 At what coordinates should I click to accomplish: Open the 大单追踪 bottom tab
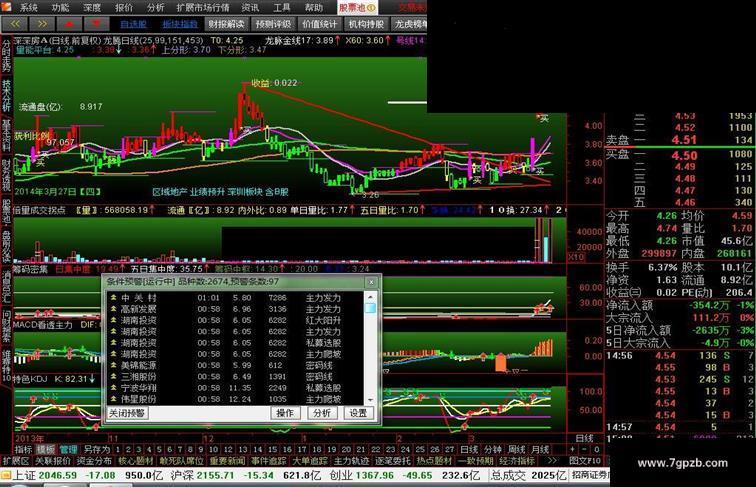point(310,461)
